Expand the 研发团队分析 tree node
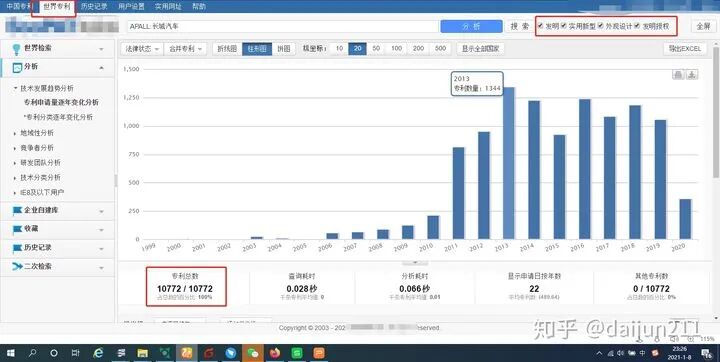The height and width of the screenshot is (362, 720). 15,163
